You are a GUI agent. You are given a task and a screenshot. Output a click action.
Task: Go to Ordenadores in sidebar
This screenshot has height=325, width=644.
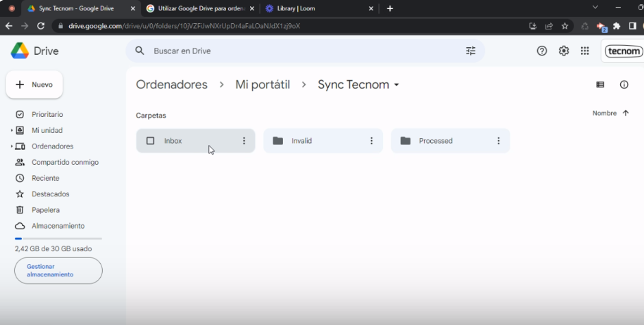[52, 146]
